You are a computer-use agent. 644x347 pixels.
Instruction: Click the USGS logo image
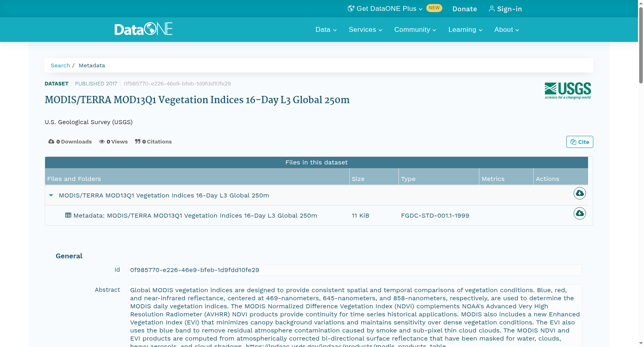tap(568, 91)
